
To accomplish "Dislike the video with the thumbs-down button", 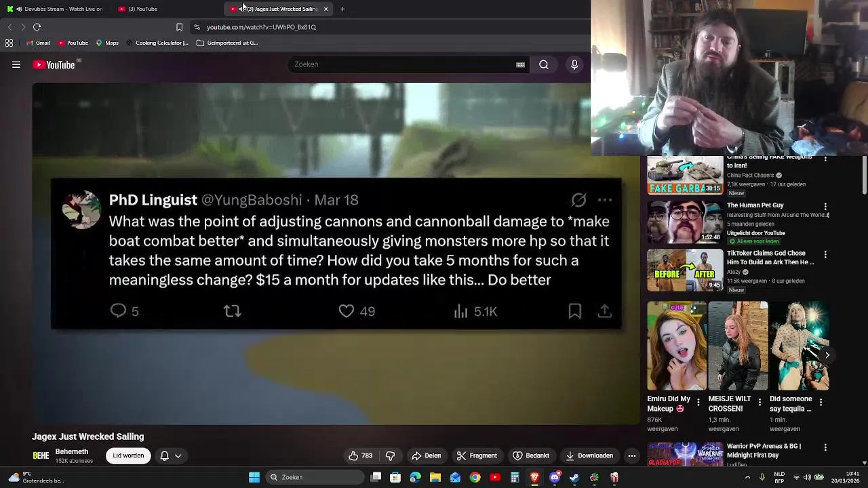I will tap(390, 455).
